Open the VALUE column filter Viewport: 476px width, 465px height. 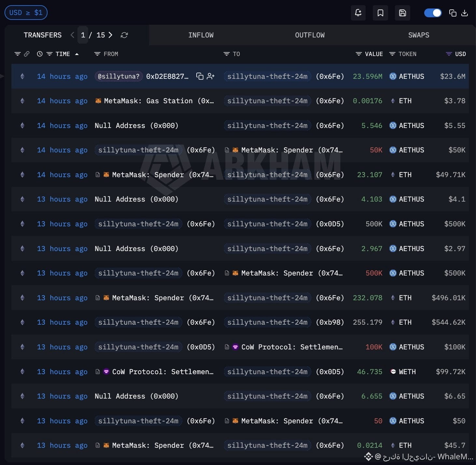click(359, 54)
